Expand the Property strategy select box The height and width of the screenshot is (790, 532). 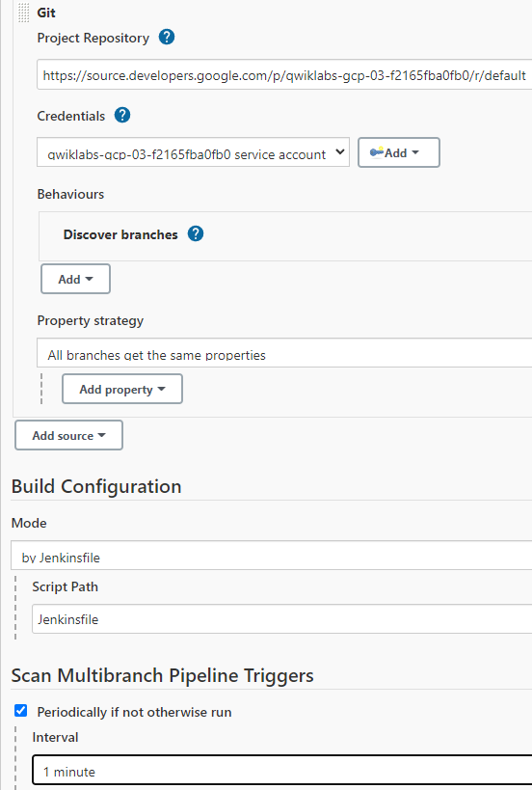284,353
